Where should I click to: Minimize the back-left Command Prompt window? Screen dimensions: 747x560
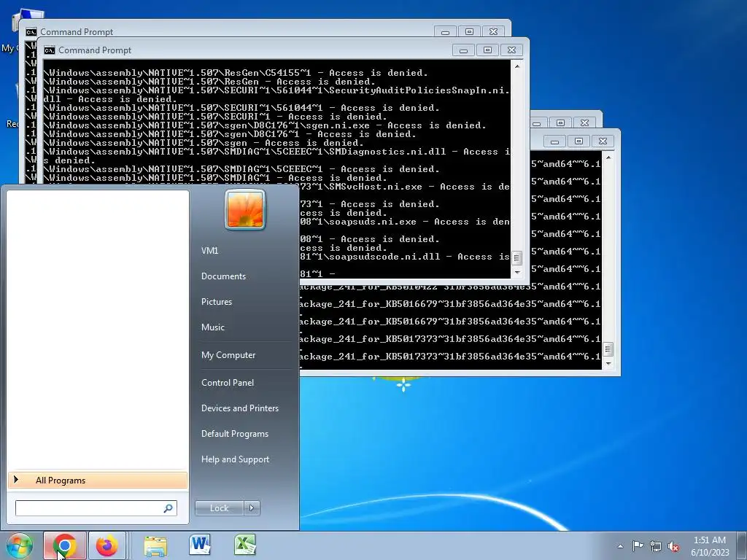tap(446, 32)
